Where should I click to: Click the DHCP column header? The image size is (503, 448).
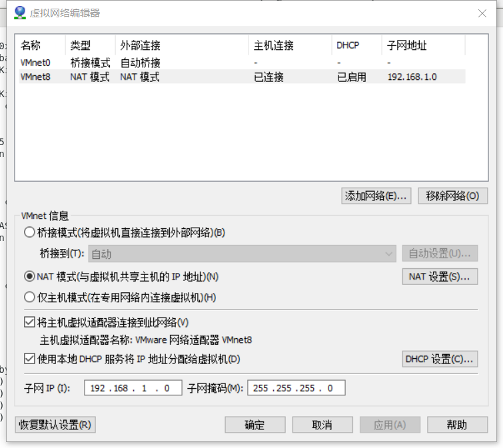point(356,45)
